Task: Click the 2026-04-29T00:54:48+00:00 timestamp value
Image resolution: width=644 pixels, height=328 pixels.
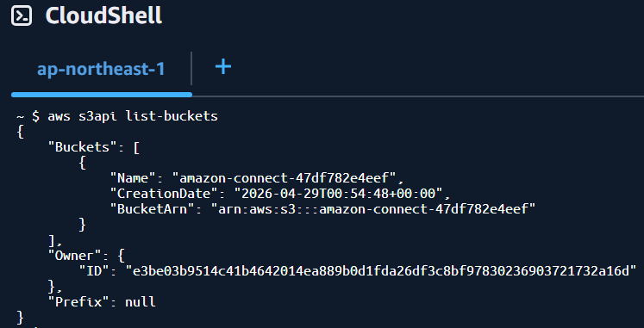Action: point(340,194)
